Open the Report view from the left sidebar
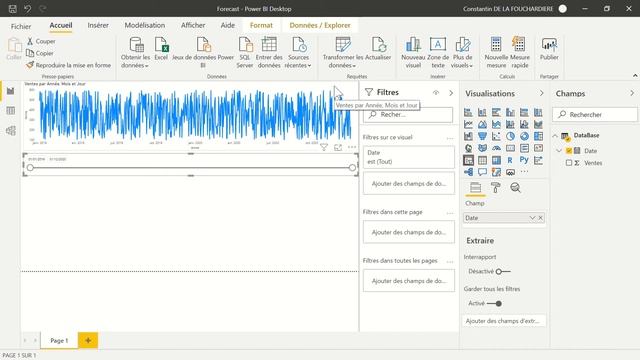This screenshot has height=360, width=640. (11, 91)
